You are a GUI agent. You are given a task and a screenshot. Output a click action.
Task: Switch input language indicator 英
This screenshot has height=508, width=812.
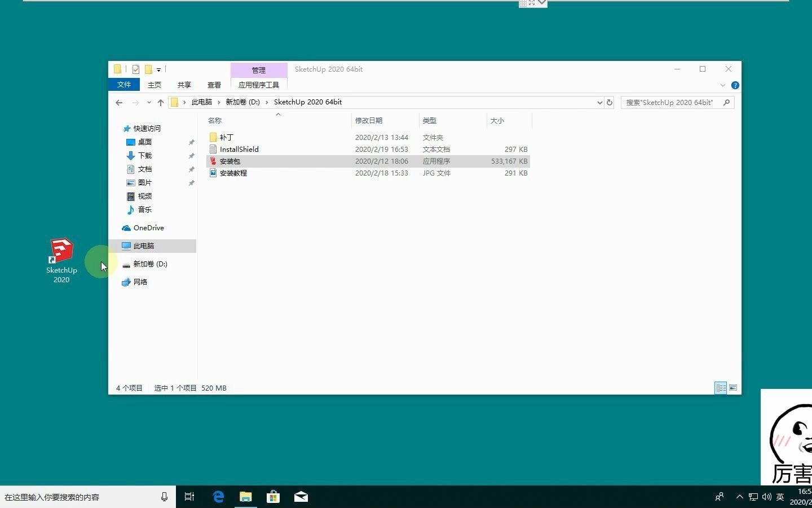pos(780,497)
